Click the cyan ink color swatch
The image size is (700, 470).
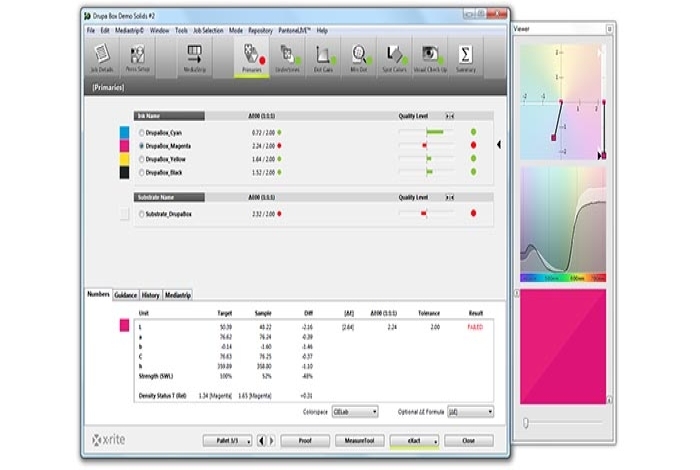coord(125,133)
